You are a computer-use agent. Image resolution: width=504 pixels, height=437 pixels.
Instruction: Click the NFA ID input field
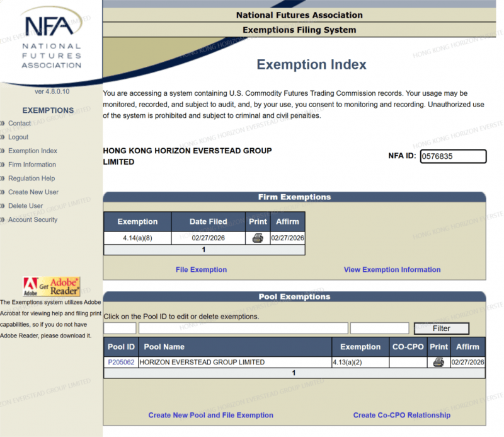tap(453, 156)
